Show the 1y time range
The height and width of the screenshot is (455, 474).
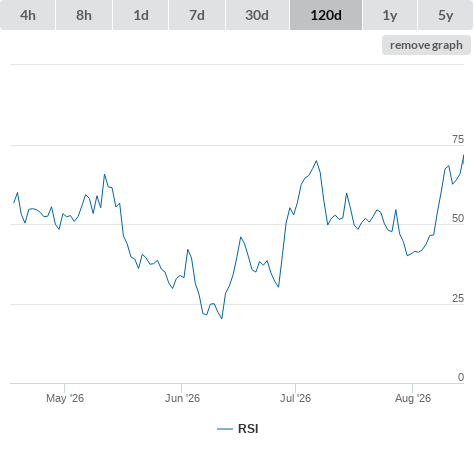click(x=390, y=15)
